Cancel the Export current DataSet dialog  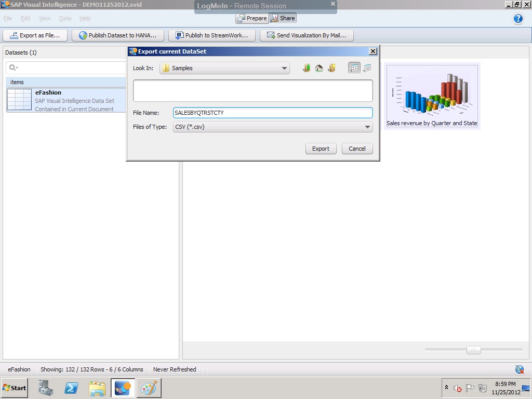(x=357, y=149)
